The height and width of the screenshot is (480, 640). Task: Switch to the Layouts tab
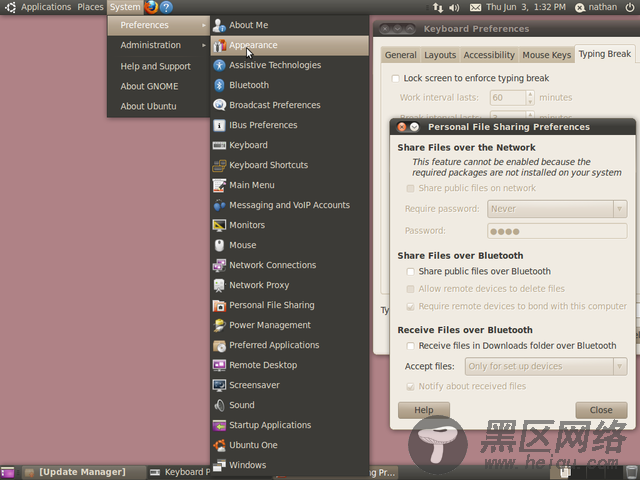coord(440,55)
